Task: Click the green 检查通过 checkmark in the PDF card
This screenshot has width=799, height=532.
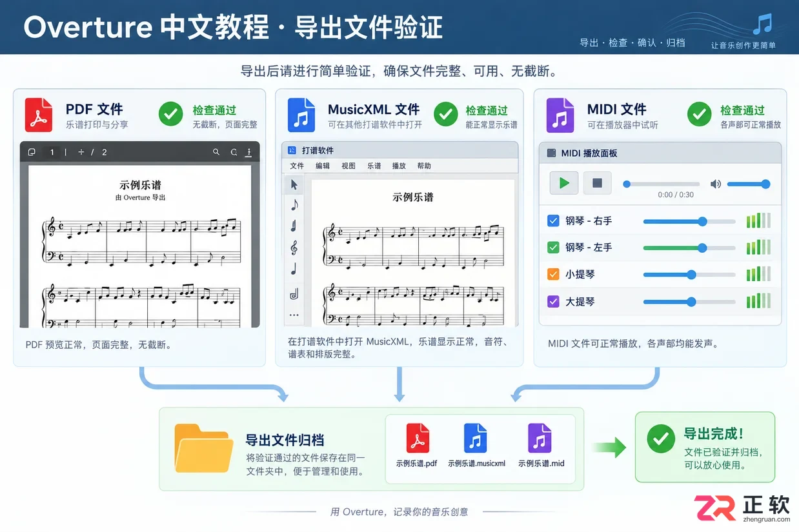Action: point(171,115)
